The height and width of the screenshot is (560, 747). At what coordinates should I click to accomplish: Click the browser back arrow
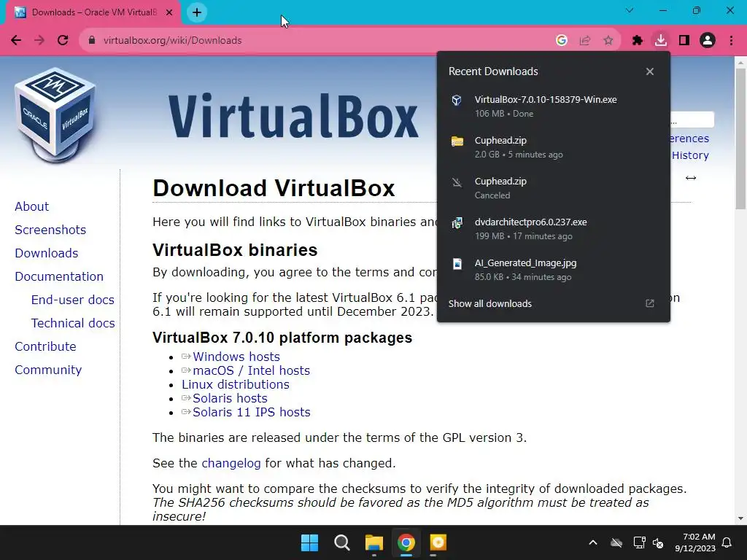pyautogui.click(x=16, y=41)
